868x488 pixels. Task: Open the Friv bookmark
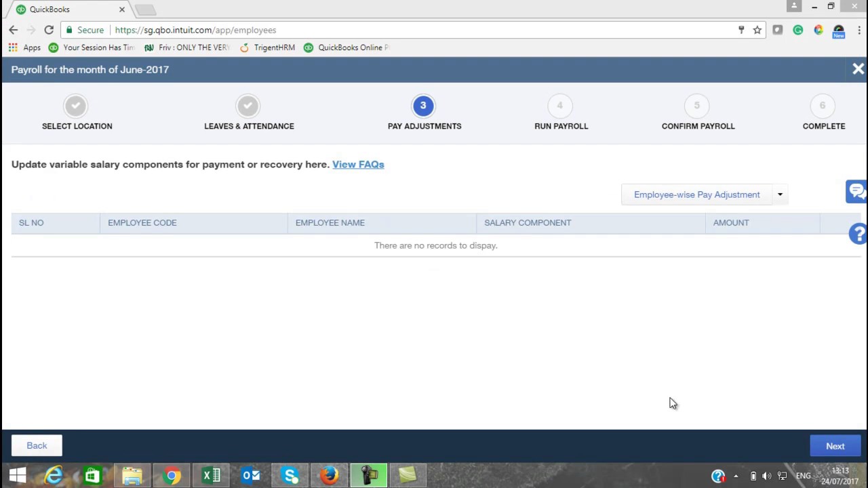(187, 47)
